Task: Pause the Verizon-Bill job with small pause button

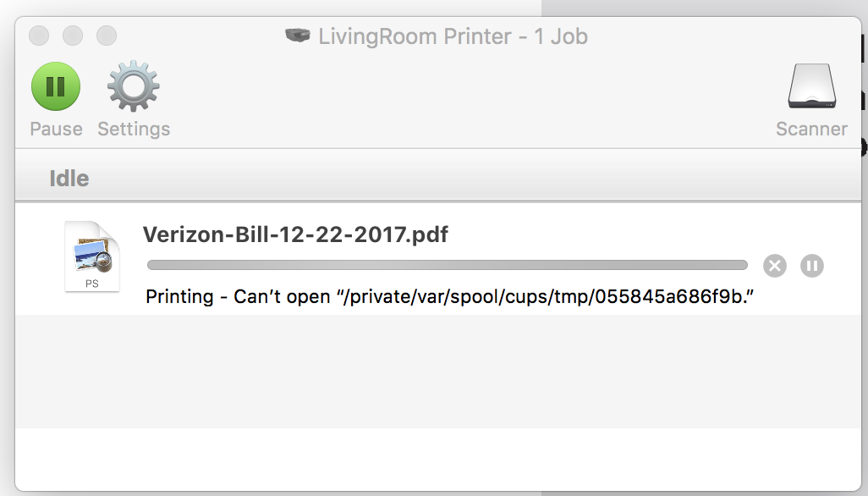Action: (x=811, y=266)
